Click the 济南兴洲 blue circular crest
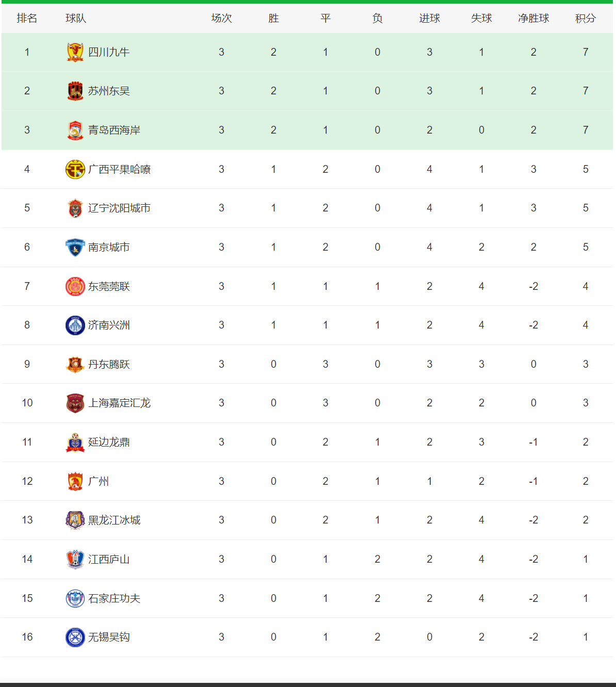616x687 pixels. pyautogui.click(x=75, y=325)
